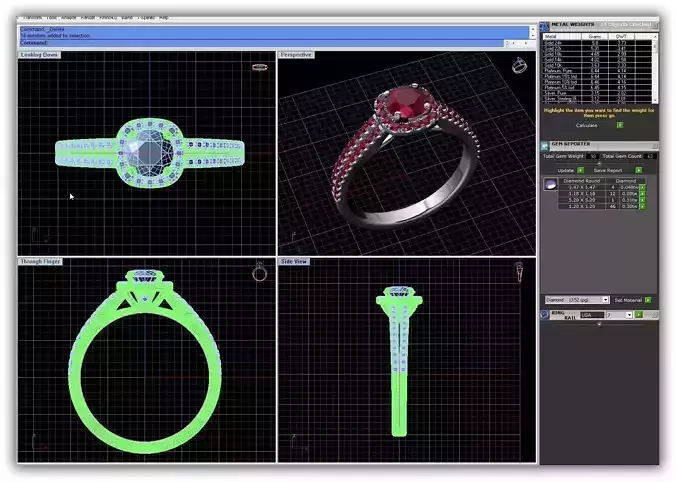Click the green Update go button
The width and height of the screenshot is (676, 482).
tap(580, 170)
